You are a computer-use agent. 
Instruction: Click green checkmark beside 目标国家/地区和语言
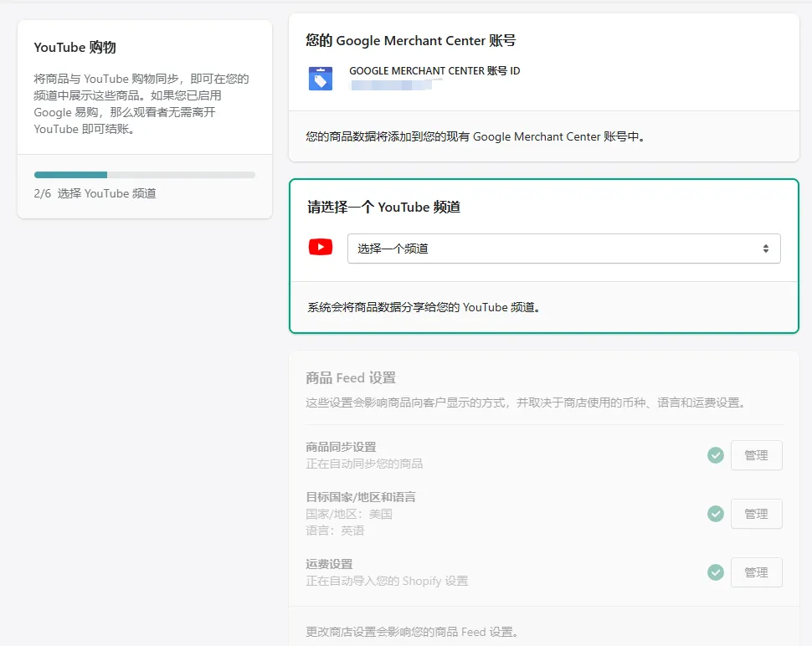[x=716, y=514]
